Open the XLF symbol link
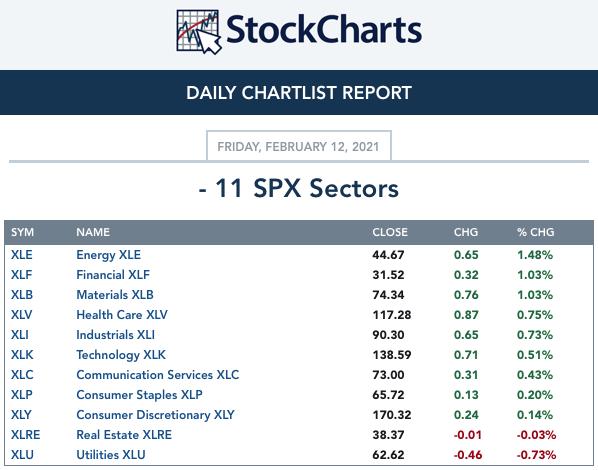This screenshot has width=598, height=470. click(x=22, y=275)
